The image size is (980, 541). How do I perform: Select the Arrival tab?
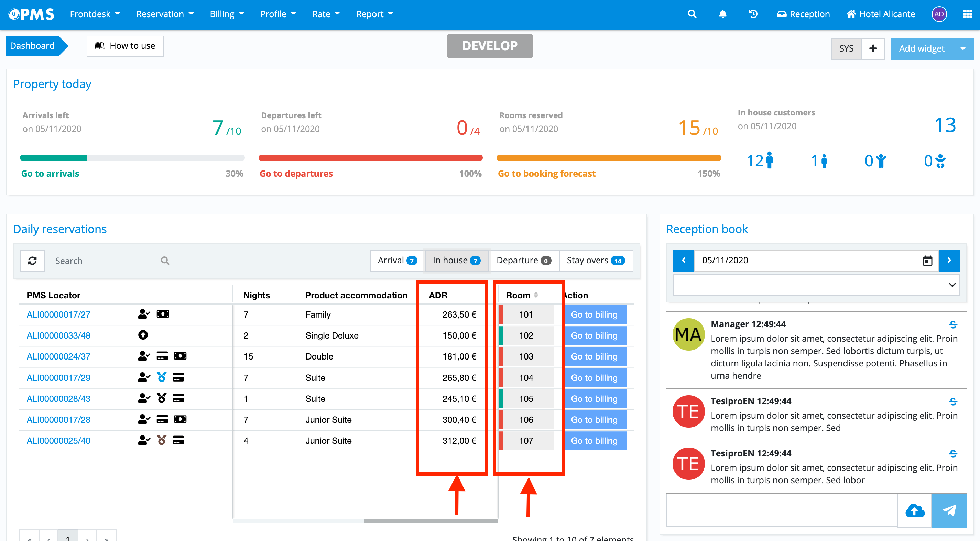(x=397, y=261)
